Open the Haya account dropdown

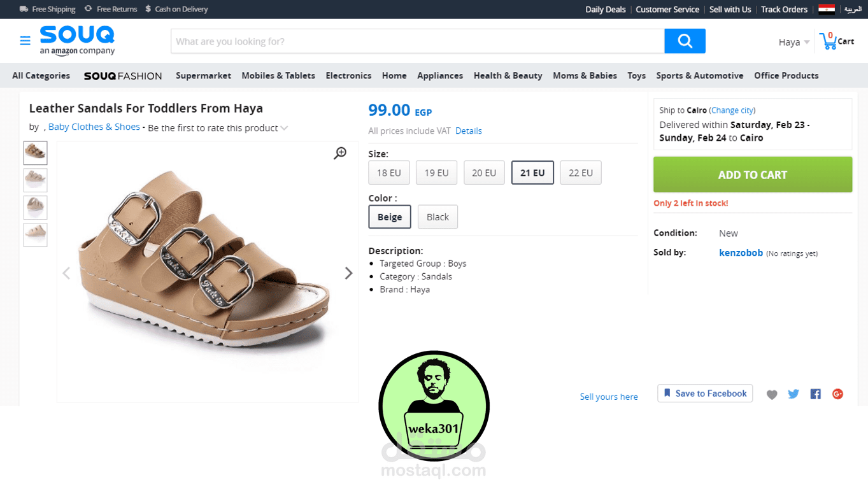(793, 42)
